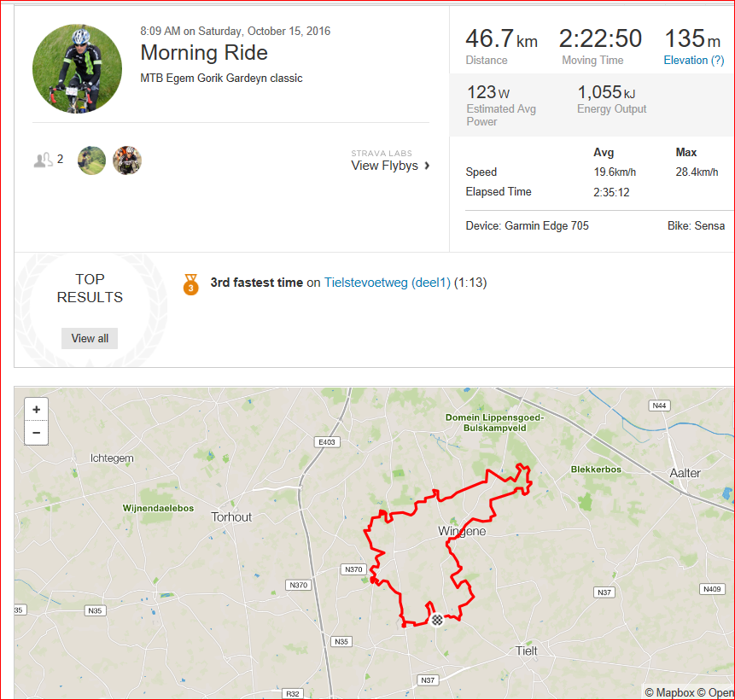Open Elevation (?) help link
The height and width of the screenshot is (700, 735).
694,60
